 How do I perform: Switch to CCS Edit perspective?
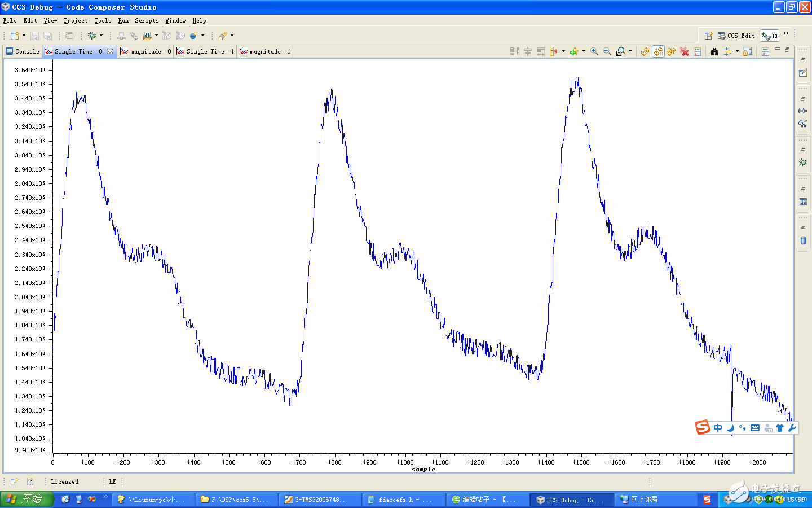click(736, 36)
